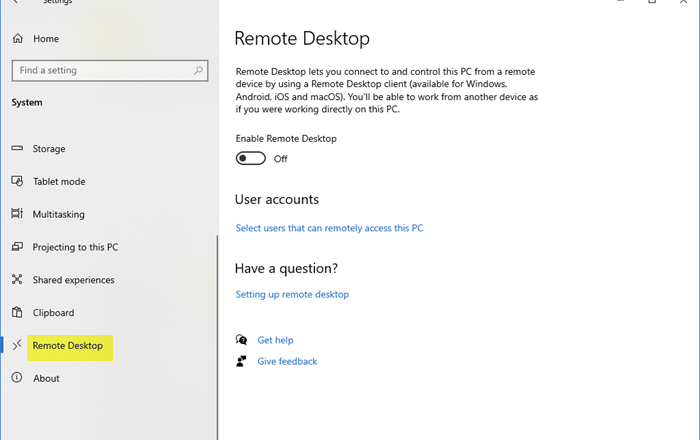Viewport: 700px width, 440px height.
Task: Open Select users that can remotely access link
Action: [x=329, y=228]
